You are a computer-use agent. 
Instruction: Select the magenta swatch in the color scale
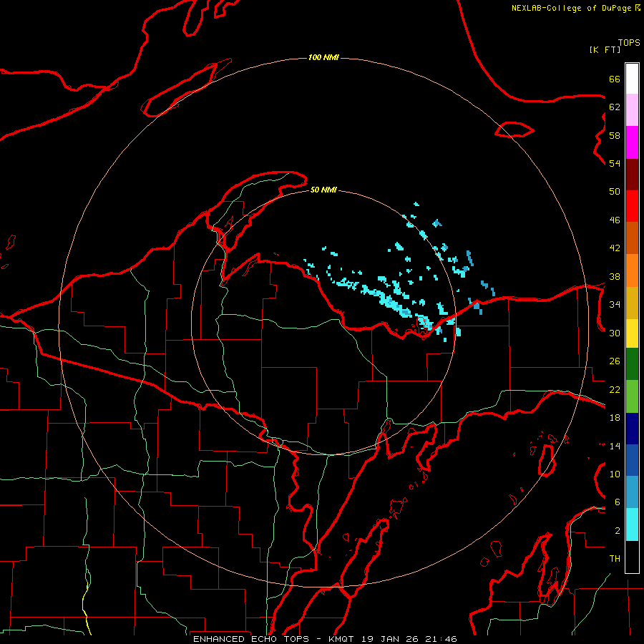[x=632, y=142]
